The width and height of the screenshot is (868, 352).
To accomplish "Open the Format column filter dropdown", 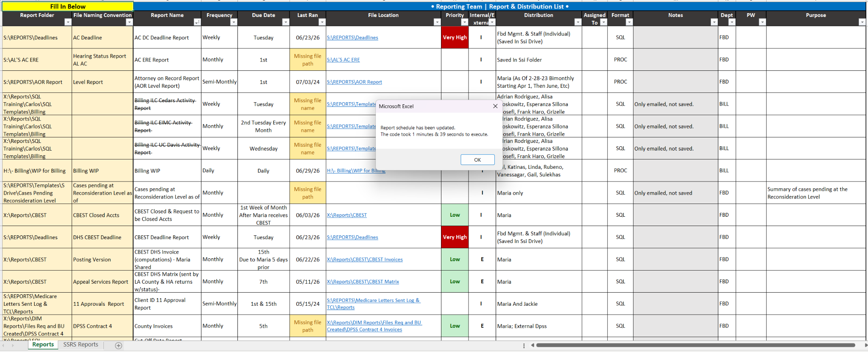I will (629, 22).
